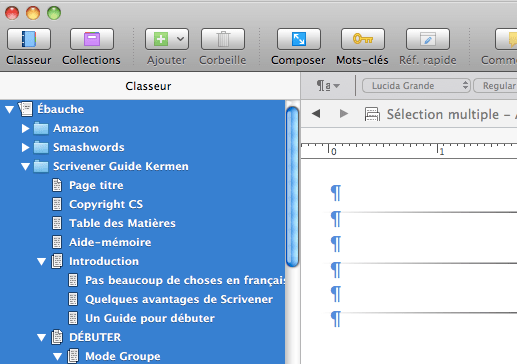Expand the Amazon folder
The image size is (517, 364).
point(25,128)
